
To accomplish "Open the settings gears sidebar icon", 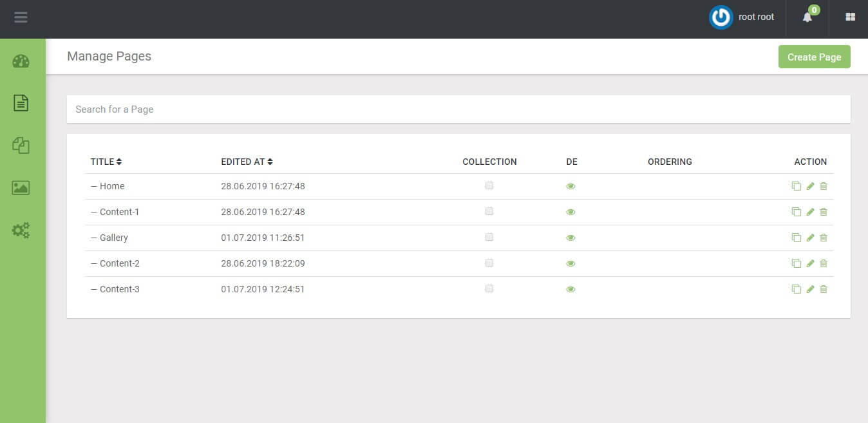I will click(21, 230).
